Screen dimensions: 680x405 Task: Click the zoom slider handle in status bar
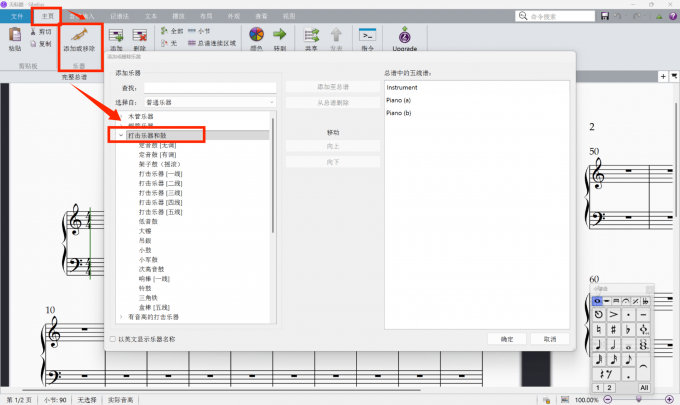[x=638, y=399]
